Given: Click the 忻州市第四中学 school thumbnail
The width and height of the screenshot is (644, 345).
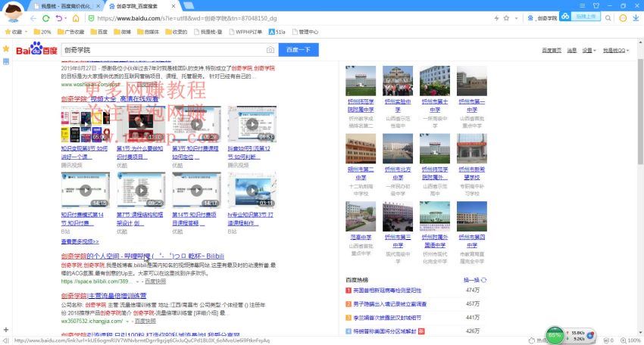Looking at the screenshot, I should click(x=472, y=216).
